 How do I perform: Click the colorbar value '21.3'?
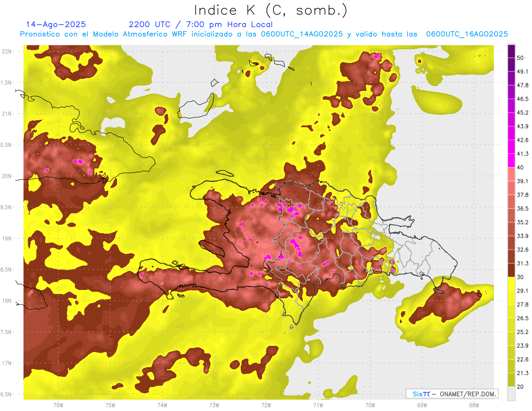(x=523, y=373)
